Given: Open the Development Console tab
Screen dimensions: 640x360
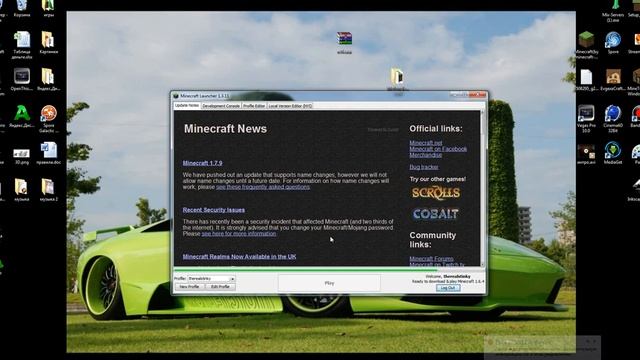Looking at the screenshot, I should point(221,106).
